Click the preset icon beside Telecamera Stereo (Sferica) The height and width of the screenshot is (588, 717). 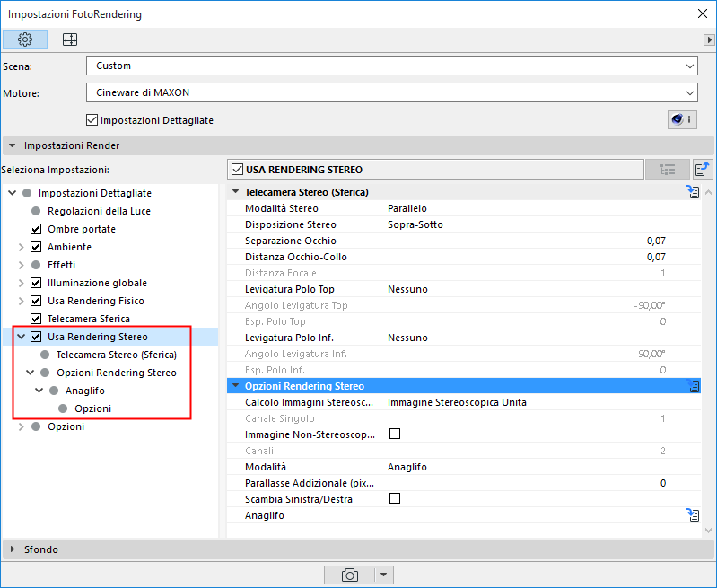tap(693, 192)
